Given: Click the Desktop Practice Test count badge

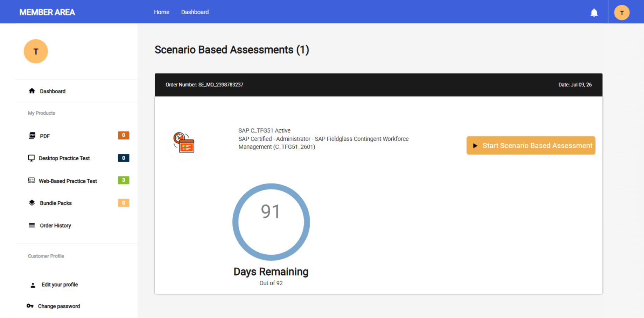Looking at the screenshot, I should (x=124, y=158).
